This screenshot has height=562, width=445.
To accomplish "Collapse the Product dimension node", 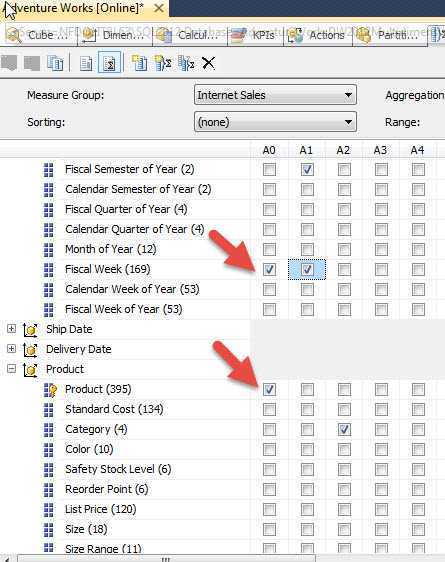I will coord(11,369).
